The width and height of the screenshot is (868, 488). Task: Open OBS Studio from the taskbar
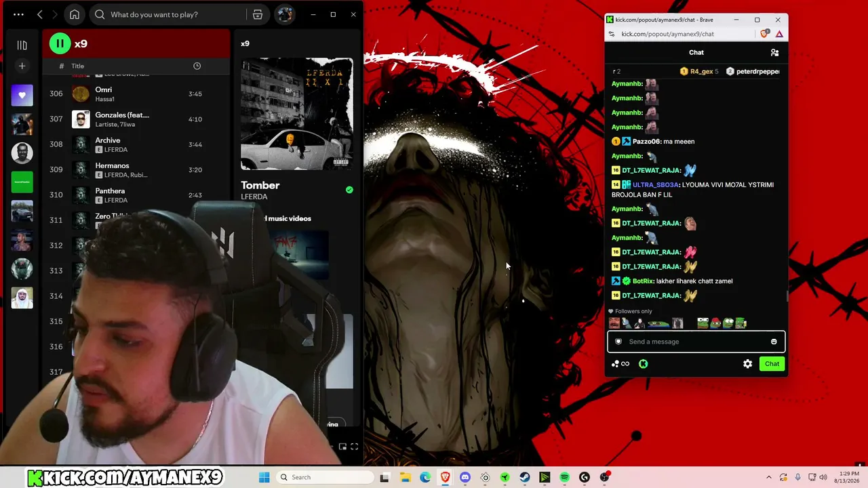(x=605, y=477)
